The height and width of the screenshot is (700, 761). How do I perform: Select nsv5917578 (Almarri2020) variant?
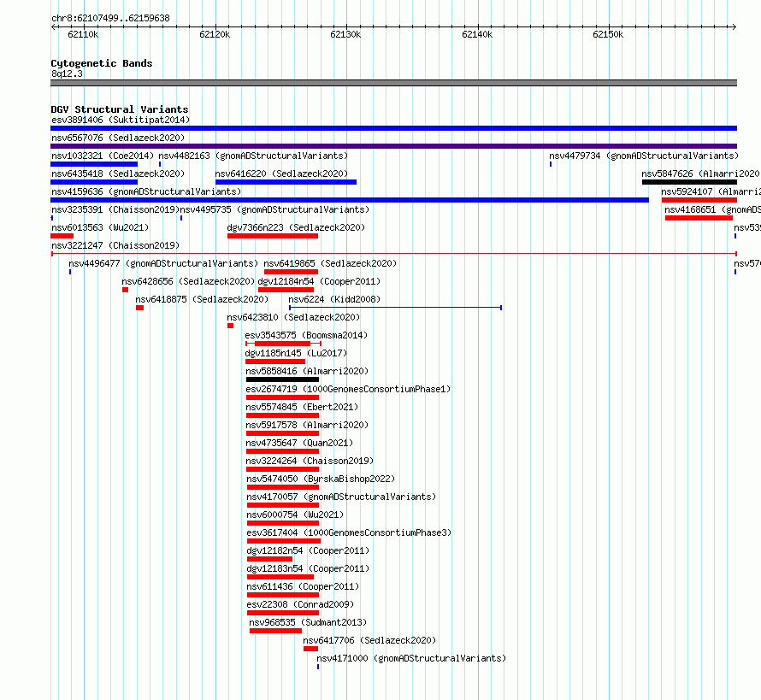(307, 425)
